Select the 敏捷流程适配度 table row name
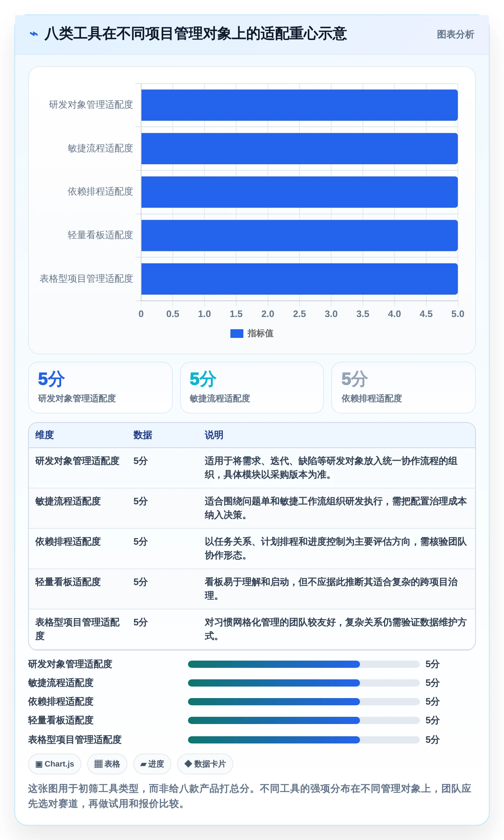 68,501
